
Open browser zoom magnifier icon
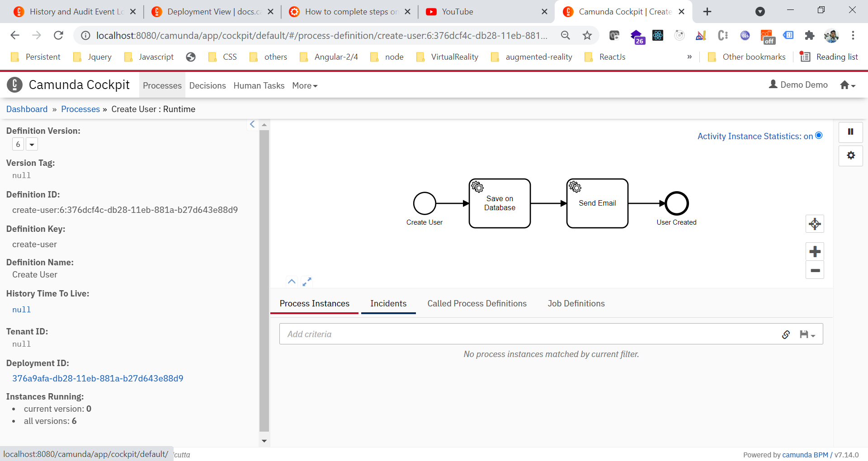(x=565, y=35)
